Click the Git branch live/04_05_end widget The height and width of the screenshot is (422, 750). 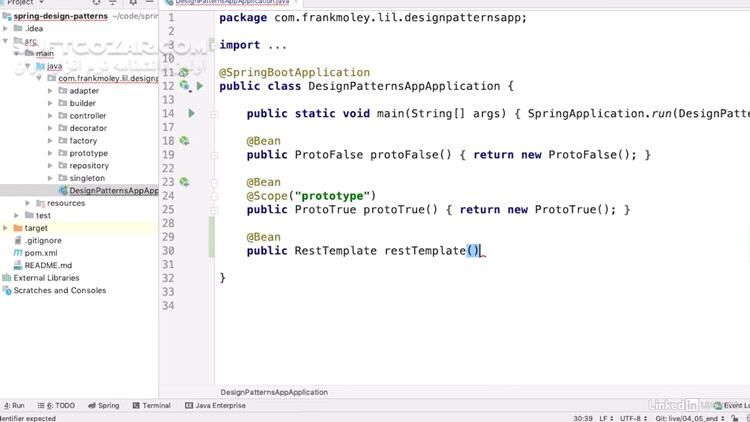click(x=689, y=418)
